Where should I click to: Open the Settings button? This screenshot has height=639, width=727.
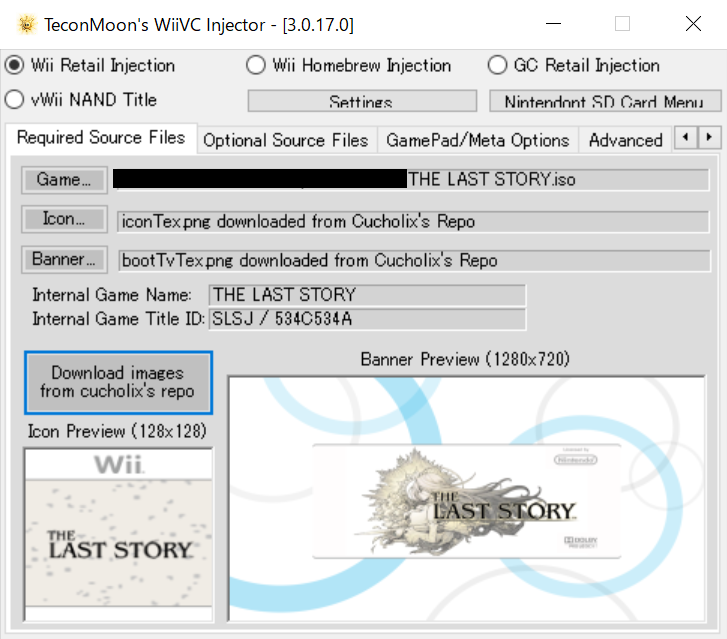(362, 101)
